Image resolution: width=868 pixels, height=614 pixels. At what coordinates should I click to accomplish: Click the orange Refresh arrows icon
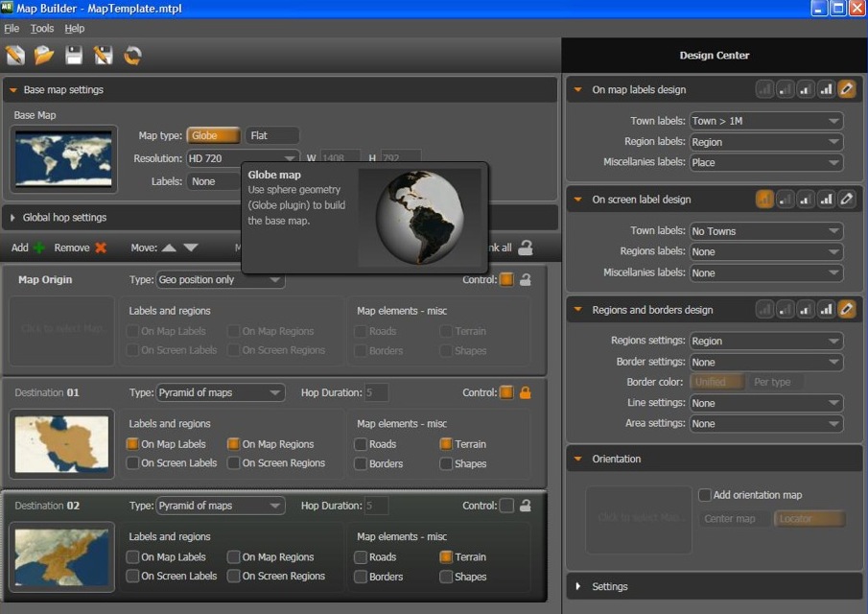[132, 56]
